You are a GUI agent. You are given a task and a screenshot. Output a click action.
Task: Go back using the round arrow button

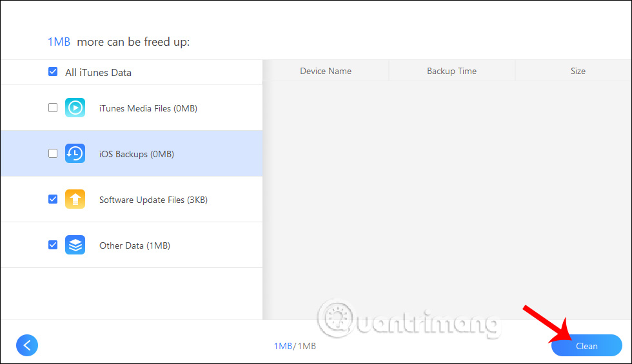click(x=27, y=345)
